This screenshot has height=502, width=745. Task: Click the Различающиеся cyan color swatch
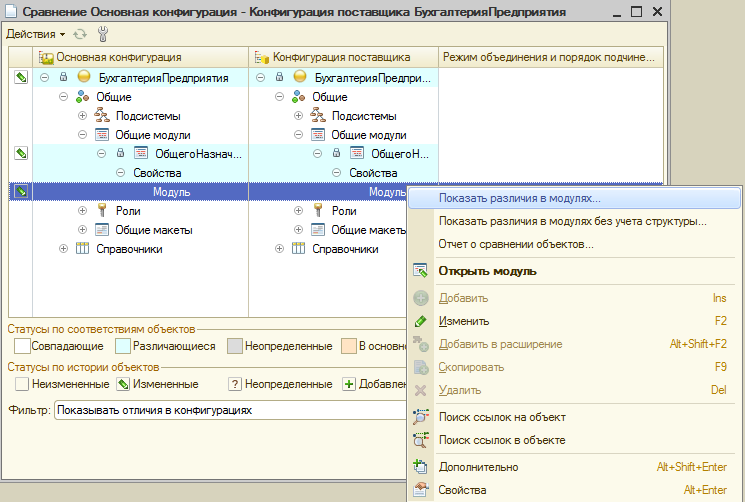tap(123, 346)
